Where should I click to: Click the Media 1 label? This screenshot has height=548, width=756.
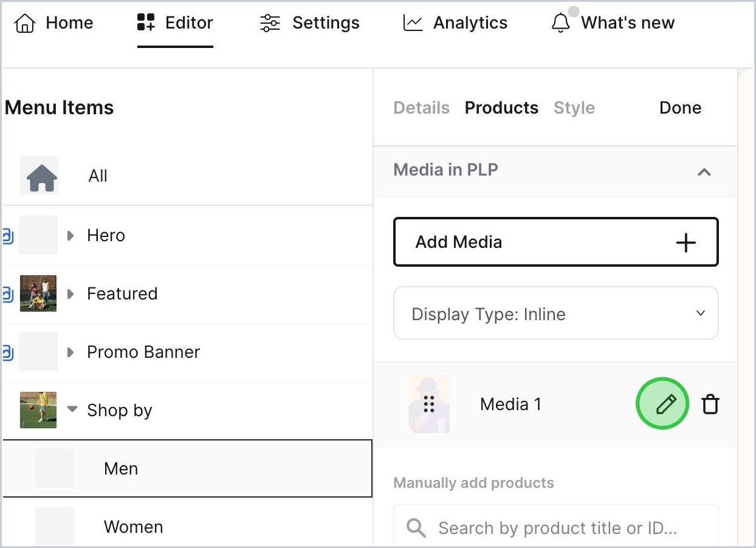510,404
